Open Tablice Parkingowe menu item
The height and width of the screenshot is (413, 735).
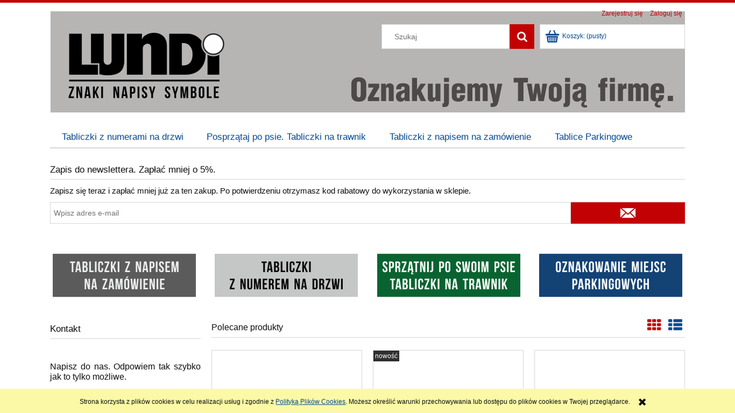click(x=593, y=137)
